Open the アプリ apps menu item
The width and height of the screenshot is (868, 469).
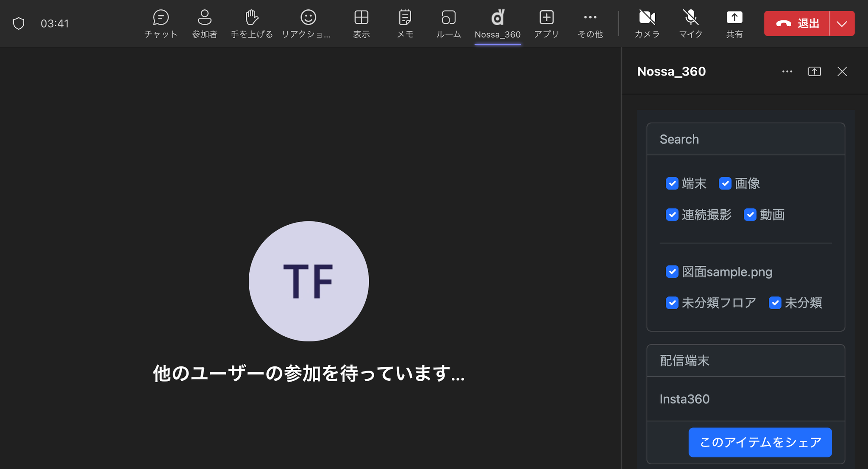(546, 23)
